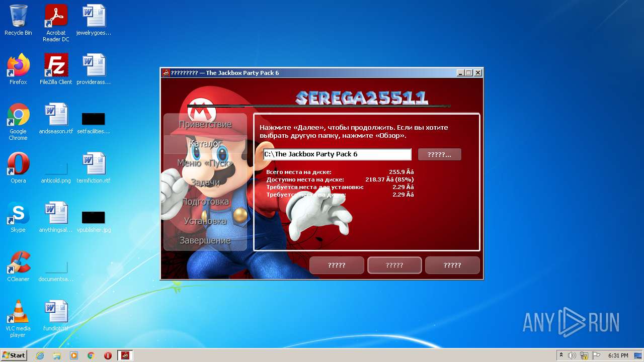
Task: Click the browse button beside the install path
Action: [439, 154]
